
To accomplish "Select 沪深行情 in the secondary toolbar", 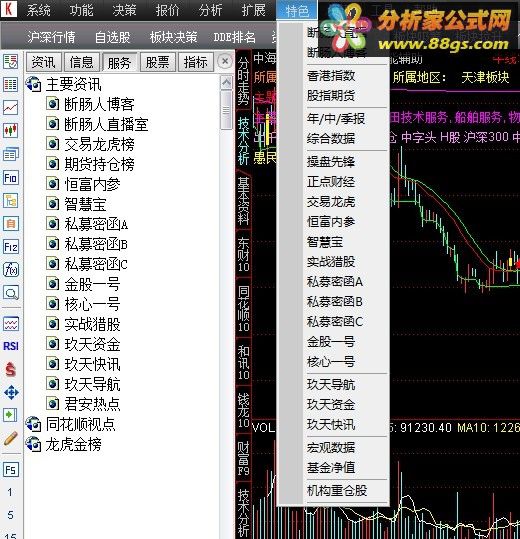I will coord(52,37).
